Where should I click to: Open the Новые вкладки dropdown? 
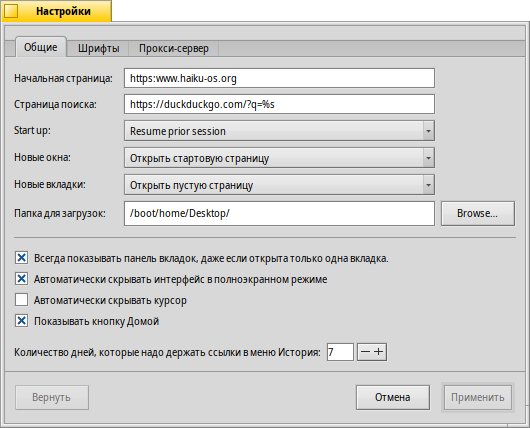(x=279, y=185)
